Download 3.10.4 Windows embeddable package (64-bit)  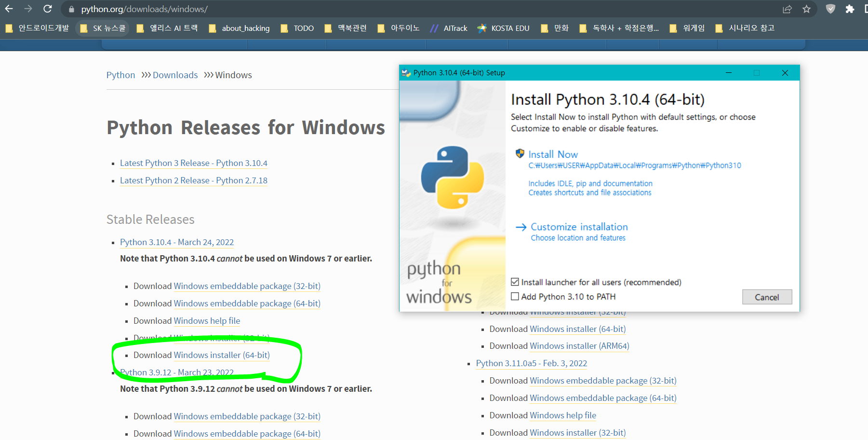(247, 303)
